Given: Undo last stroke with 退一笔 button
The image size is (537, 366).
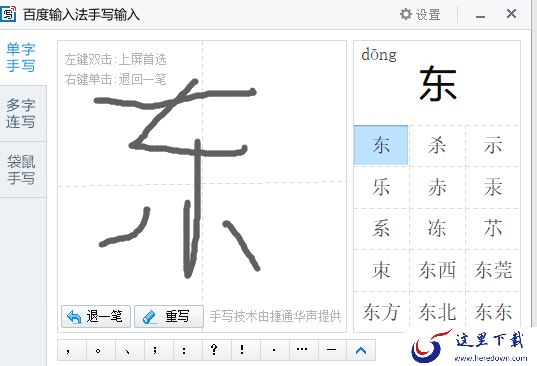Looking at the screenshot, I should tap(96, 316).
